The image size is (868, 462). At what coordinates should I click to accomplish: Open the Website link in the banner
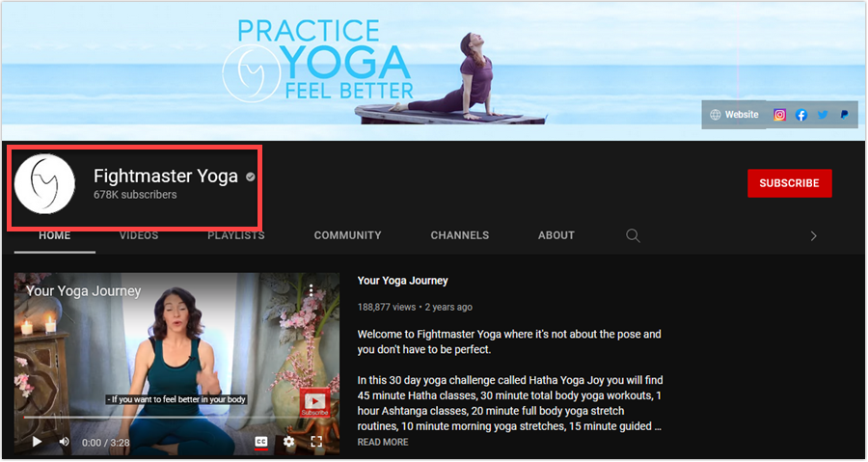(x=734, y=115)
